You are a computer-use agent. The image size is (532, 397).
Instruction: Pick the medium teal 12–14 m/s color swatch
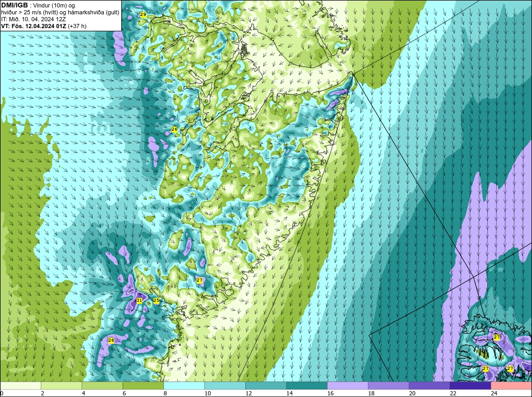(x=265, y=385)
